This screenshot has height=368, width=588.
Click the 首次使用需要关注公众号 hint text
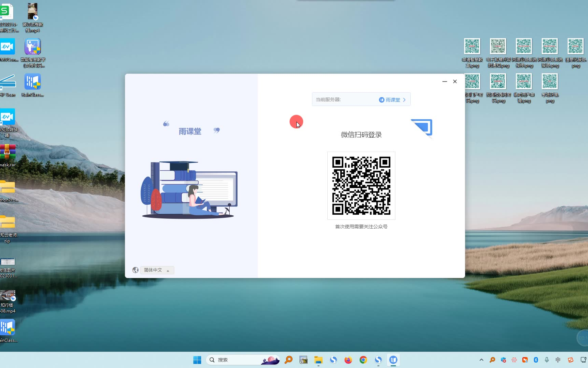pyautogui.click(x=361, y=227)
